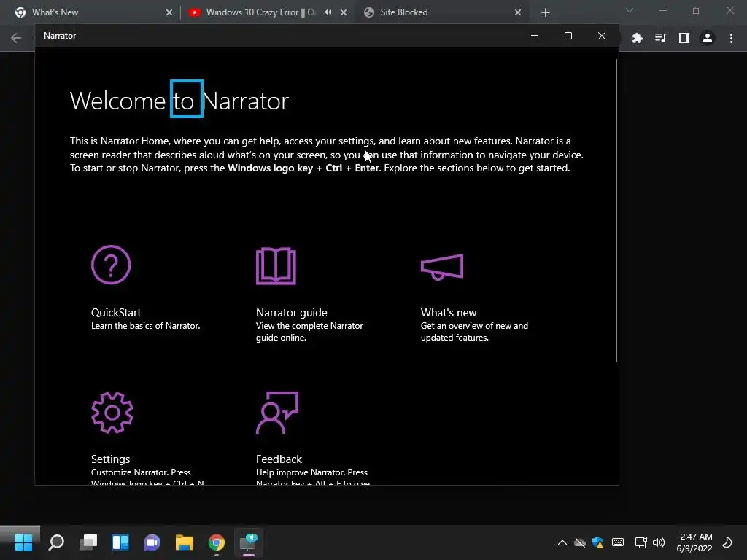Open the notifications moon icon
747x560 pixels.
click(727, 542)
